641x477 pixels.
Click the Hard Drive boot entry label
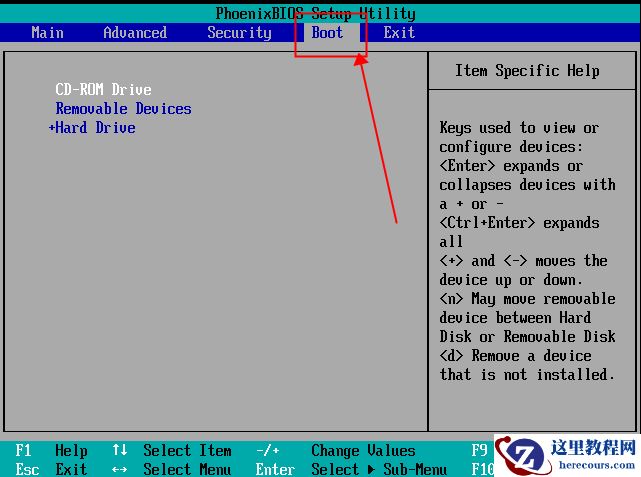(95, 128)
